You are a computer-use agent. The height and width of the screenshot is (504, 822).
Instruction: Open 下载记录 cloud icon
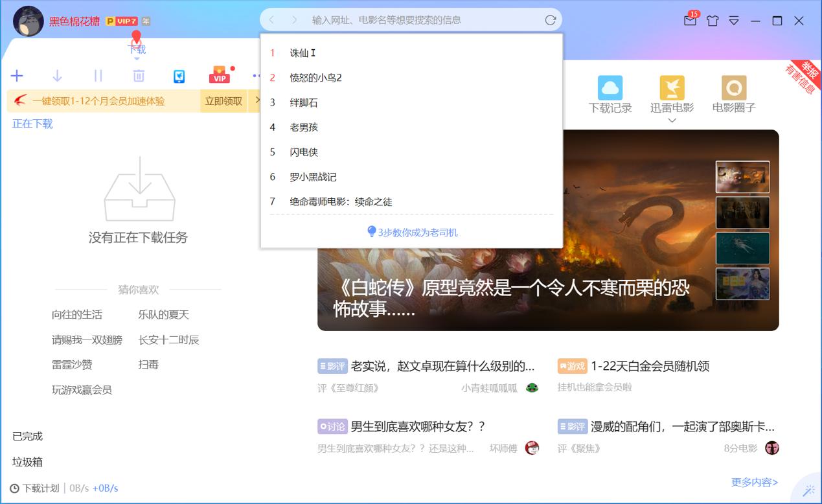[610, 87]
